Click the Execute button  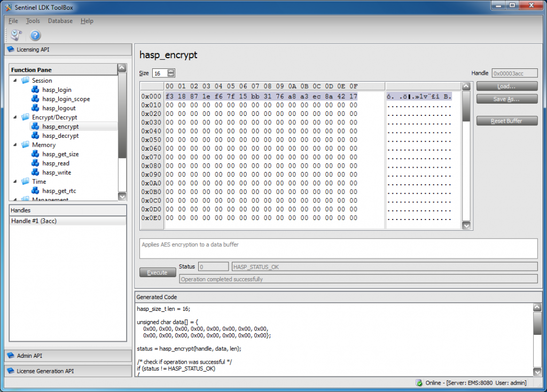[158, 273]
